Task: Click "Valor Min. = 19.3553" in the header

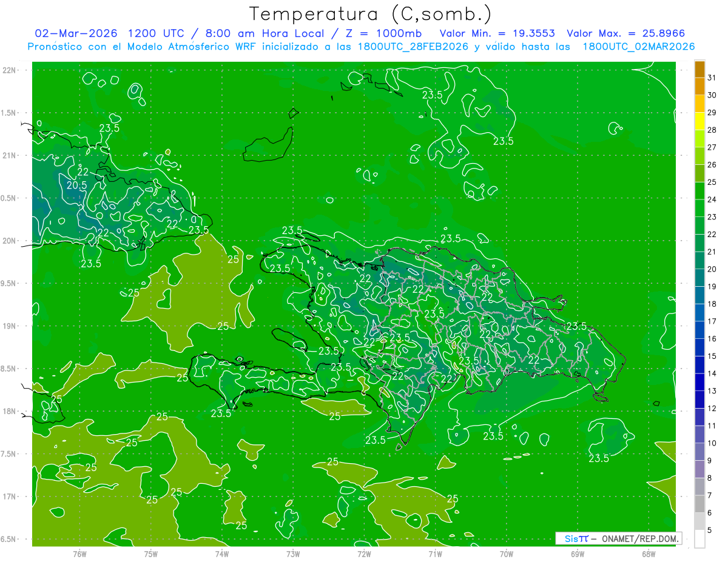Action: [497, 33]
